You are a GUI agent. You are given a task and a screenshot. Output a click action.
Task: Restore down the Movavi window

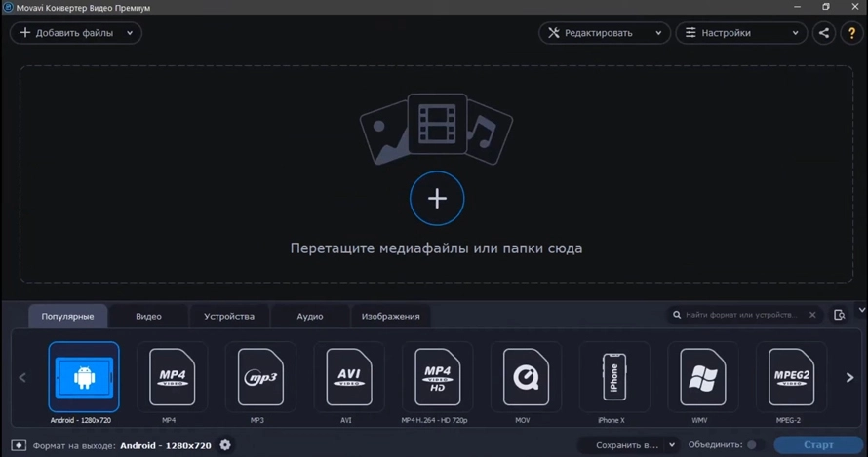click(x=826, y=7)
